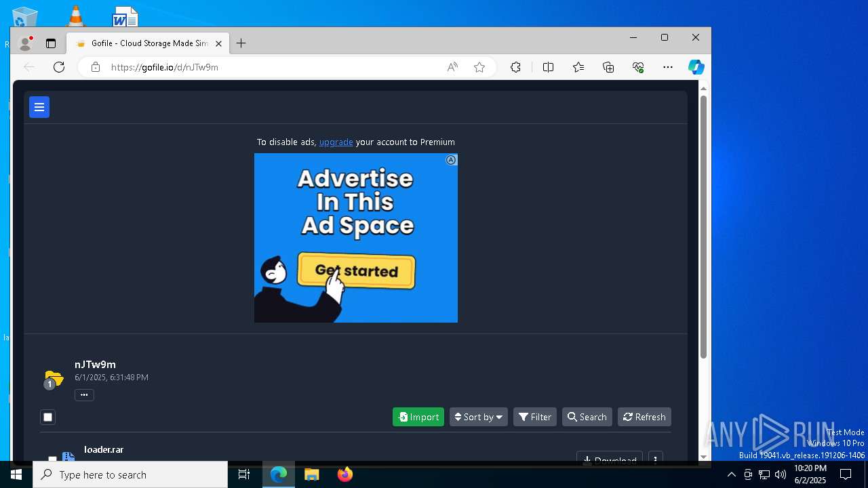The height and width of the screenshot is (488, 868).
Task: Open the Extensions puzzle icon
Action: click(516, 67)
